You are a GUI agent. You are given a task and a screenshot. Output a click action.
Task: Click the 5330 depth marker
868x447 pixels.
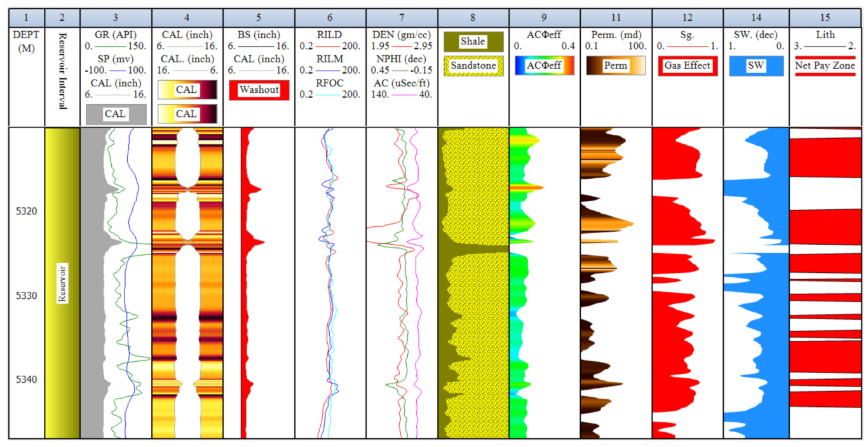click(x=27, y=296)
